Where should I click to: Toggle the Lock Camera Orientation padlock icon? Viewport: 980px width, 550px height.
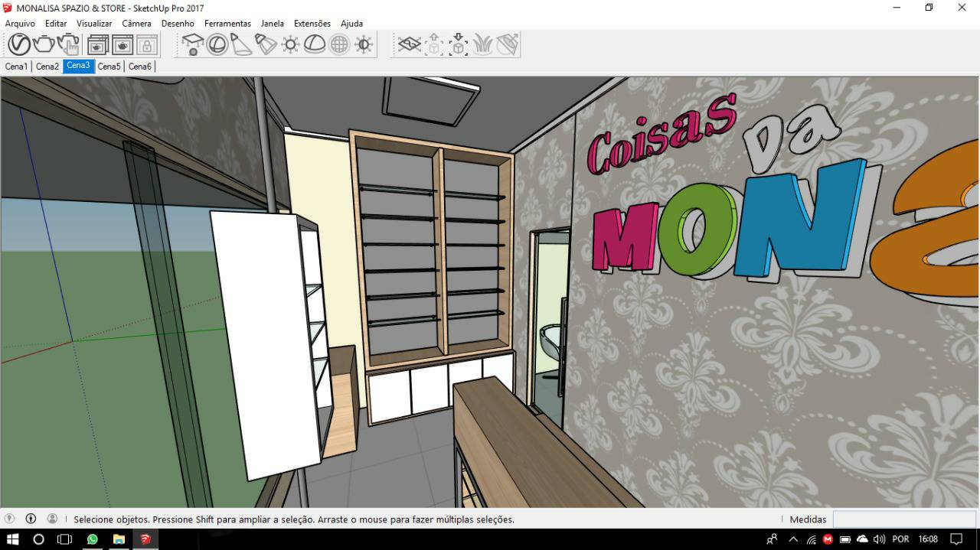point(147,44)
